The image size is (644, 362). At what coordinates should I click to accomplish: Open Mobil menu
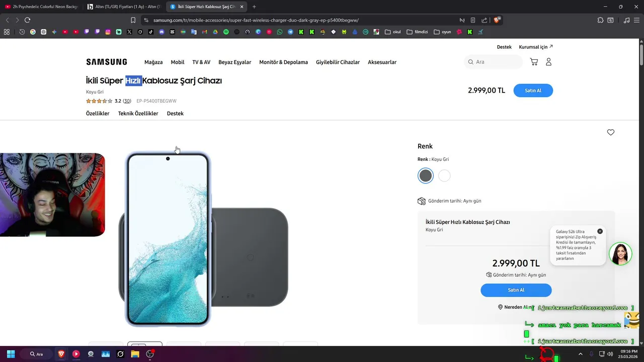(x=178, y=62)
